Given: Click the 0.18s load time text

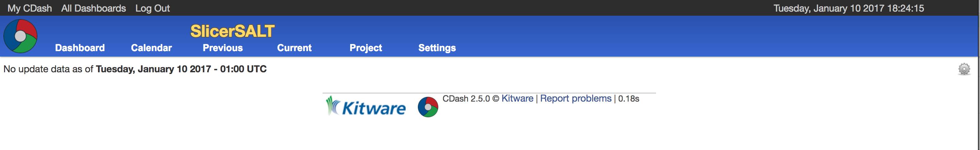Looking at the screenshot, I should click(x=628, y=99).
